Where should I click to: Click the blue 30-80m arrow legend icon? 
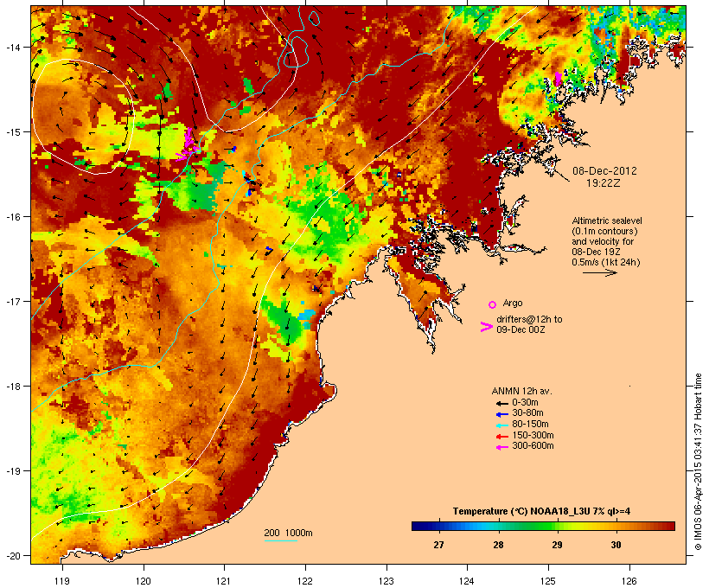(x=501, y=414)
